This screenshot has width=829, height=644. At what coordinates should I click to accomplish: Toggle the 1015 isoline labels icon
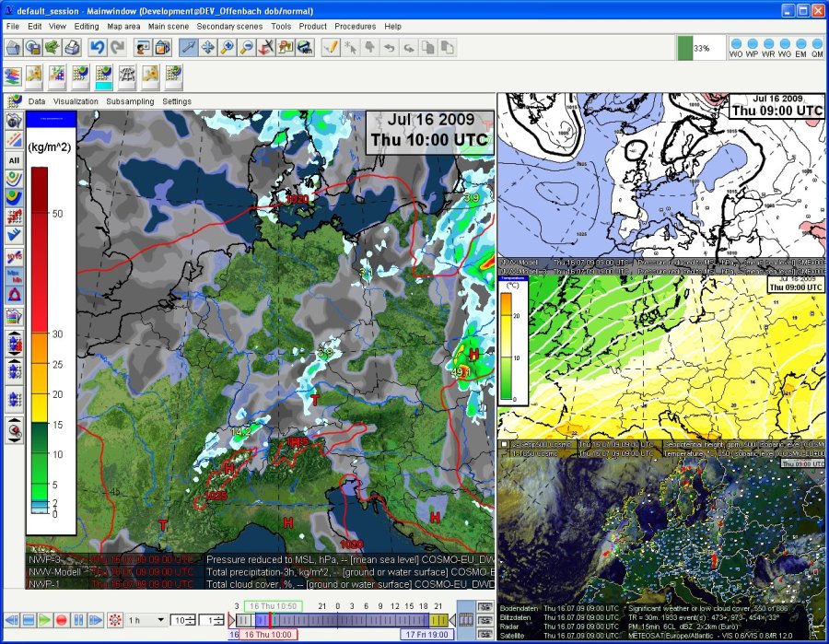point(14,257)
